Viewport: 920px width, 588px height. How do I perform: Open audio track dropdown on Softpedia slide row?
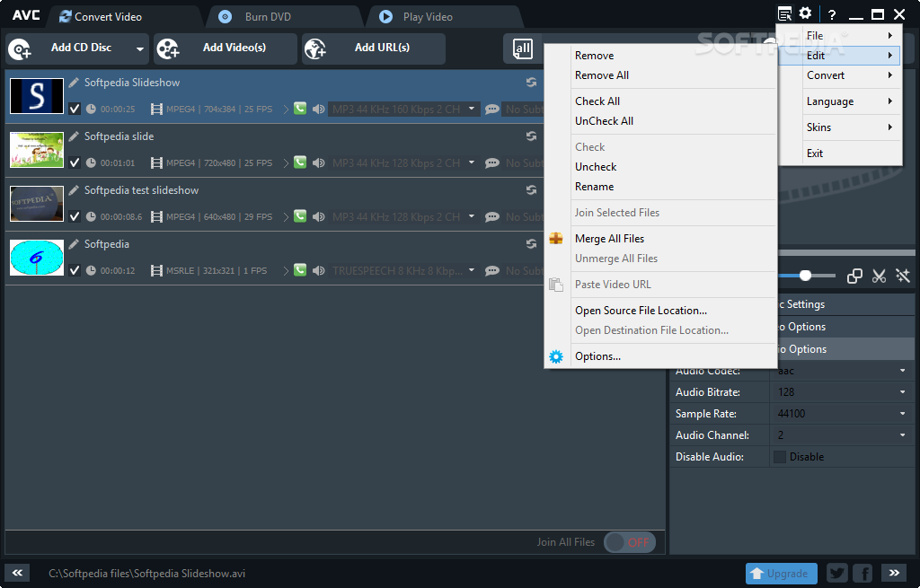tap(472, 162)
